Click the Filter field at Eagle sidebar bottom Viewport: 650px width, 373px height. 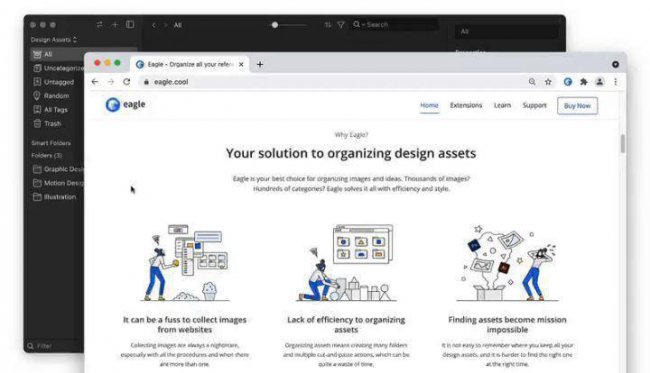pos(55,346)
